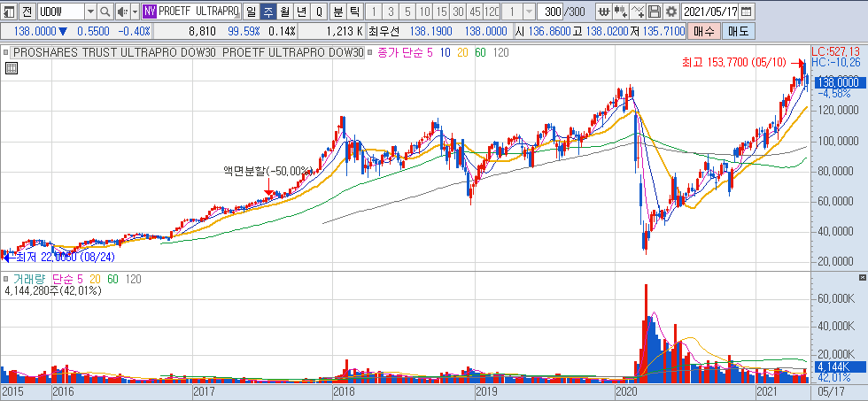Select the blue 10 moving average legend

(445, 53)
